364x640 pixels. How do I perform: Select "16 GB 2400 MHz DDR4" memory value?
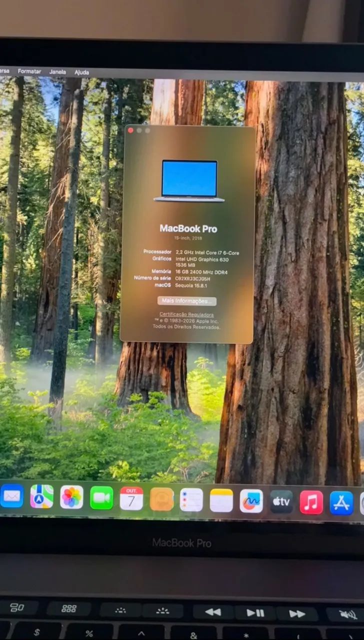coord(201,272)
